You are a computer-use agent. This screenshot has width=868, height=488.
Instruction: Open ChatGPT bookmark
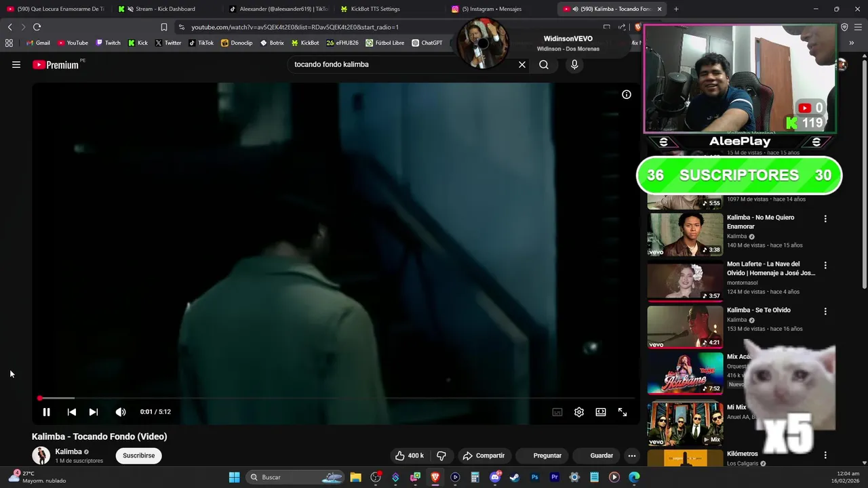pos(427,43)
